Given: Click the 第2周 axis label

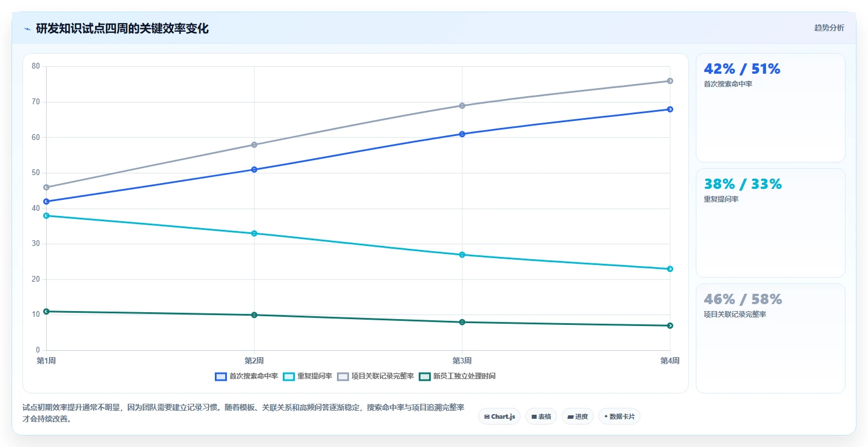Looking at the screenshot, I should [x=254, y=361].
